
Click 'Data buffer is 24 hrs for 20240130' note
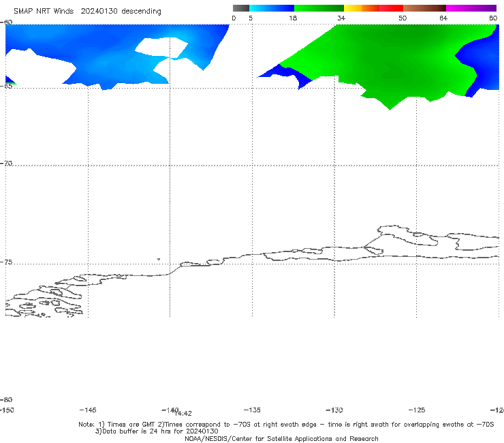pyautogui.click(x=157, y=431)
